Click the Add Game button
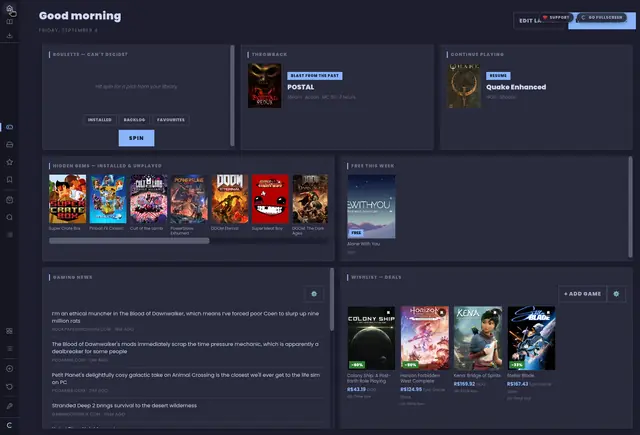The height and width of the screenshot is (435, 640). [x=582, y=294]
